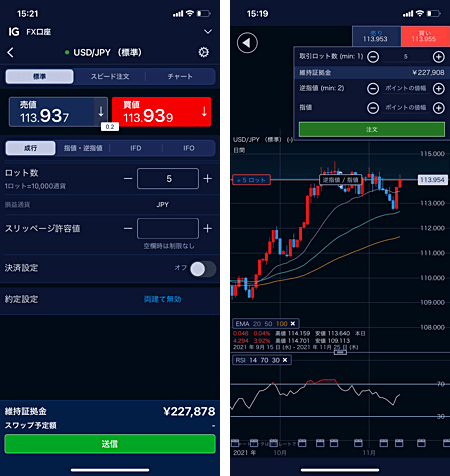Tap the last calendar event icon under 11月

[x=446, y=443]
